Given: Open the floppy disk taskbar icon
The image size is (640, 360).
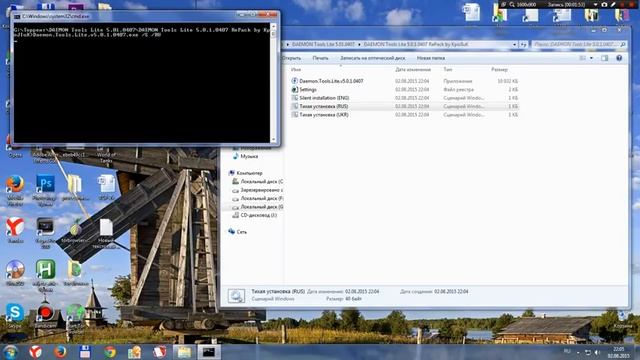Looking at the screenshot, I should pyautogui.click(x=85, y=352).
